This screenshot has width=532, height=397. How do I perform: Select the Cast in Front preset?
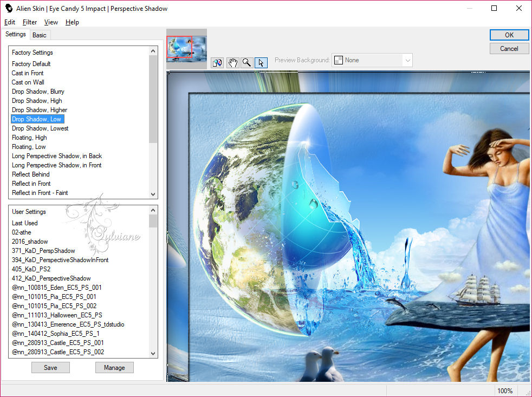tap(28, 73)
